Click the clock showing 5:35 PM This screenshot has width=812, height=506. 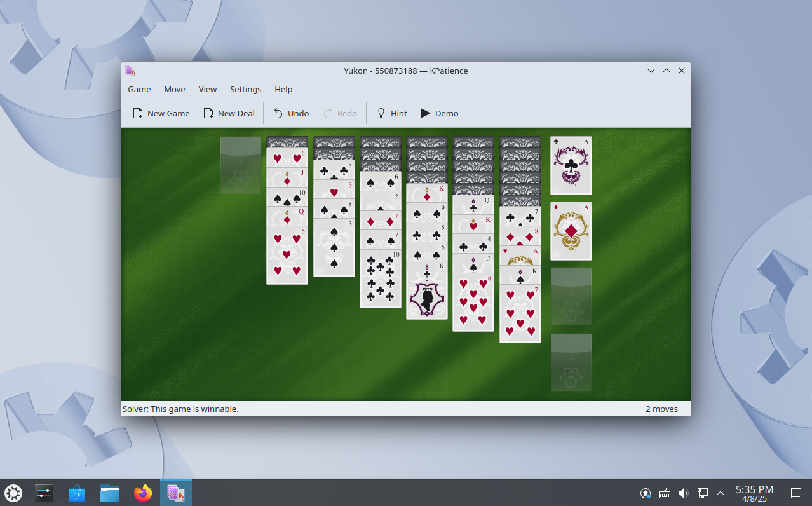click(754, 493)
